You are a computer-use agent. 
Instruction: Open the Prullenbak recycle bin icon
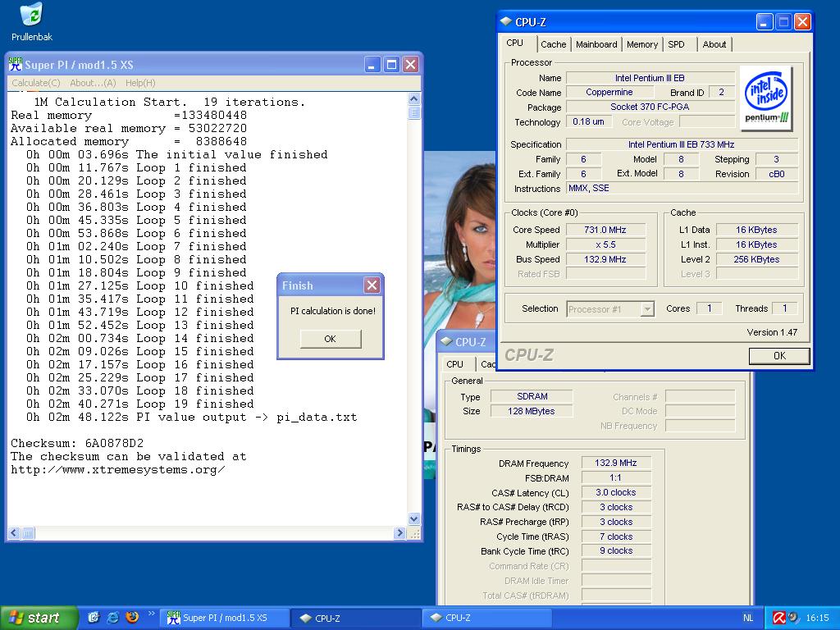(32, 21)
